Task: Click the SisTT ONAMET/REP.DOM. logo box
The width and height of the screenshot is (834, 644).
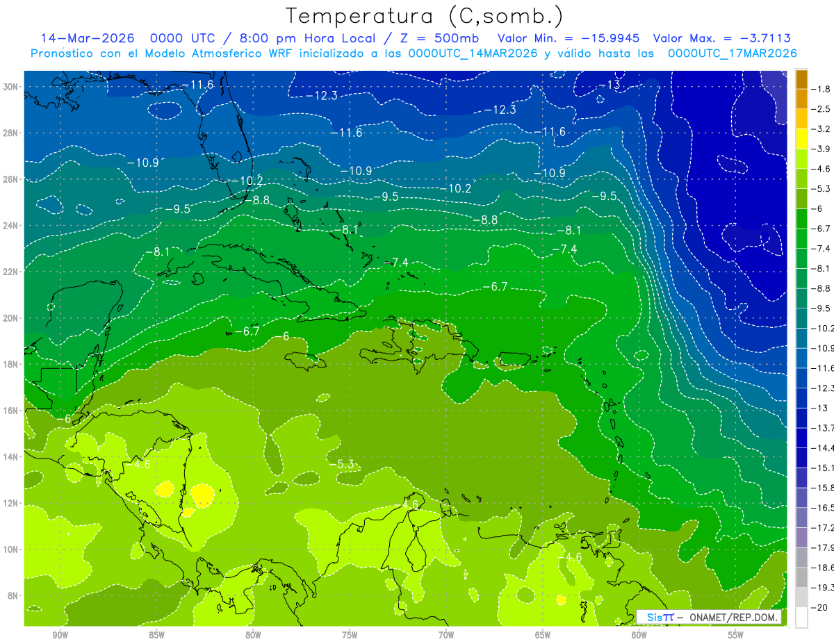Action: (x=709, y=617)
